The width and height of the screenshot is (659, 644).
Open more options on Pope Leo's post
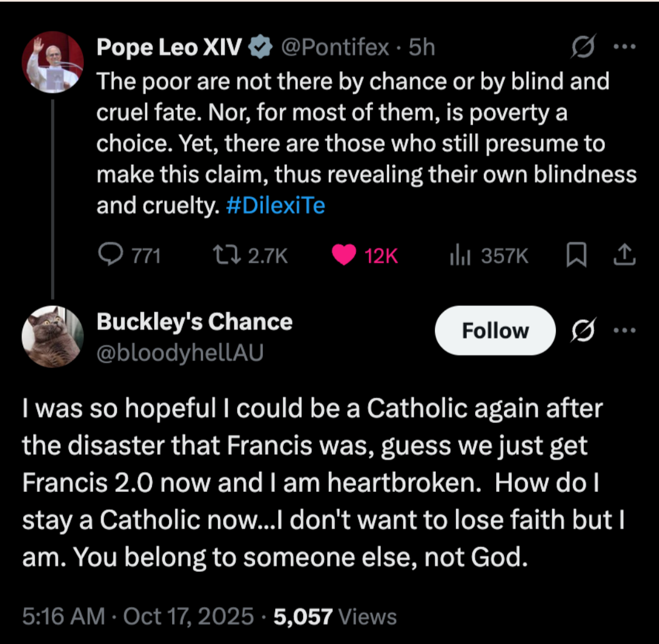tap(624, 48)
